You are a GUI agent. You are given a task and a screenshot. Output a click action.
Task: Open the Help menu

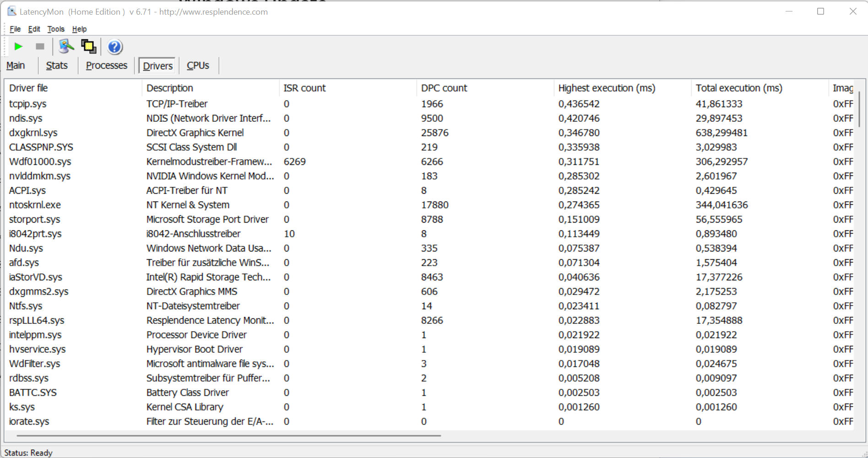coord(79,29)
